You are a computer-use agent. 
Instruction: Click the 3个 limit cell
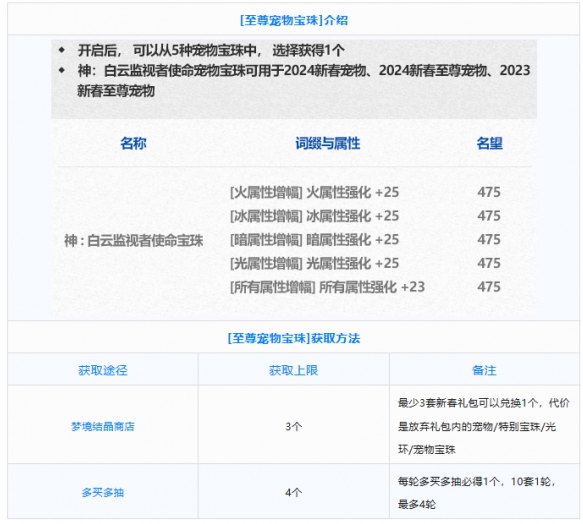coord(293,426)
